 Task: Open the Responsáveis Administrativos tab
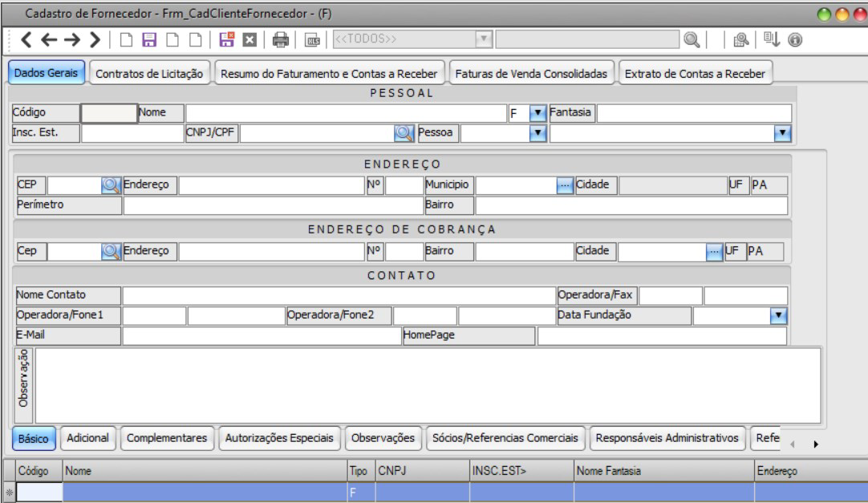click(x=667, y=438)
